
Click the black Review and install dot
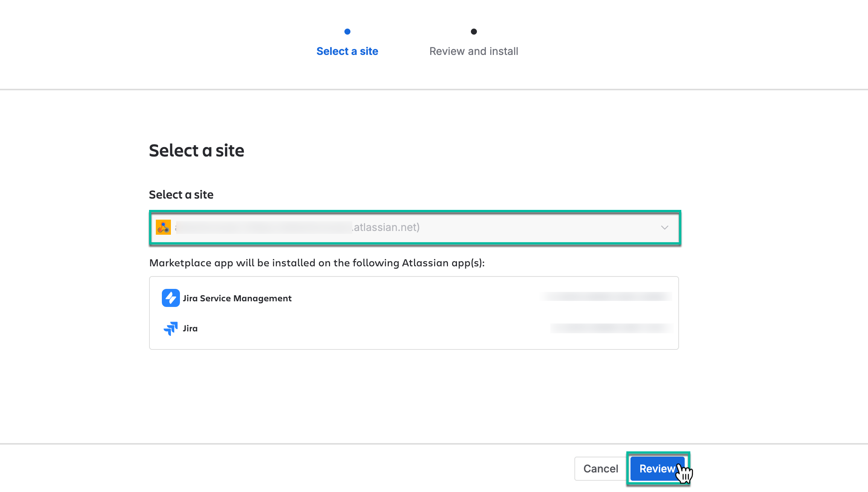[x=474, y=32]
